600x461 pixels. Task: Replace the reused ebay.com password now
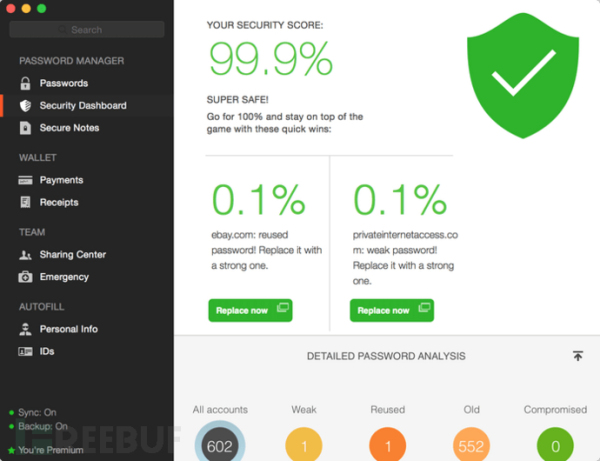(x=250, y=310)
